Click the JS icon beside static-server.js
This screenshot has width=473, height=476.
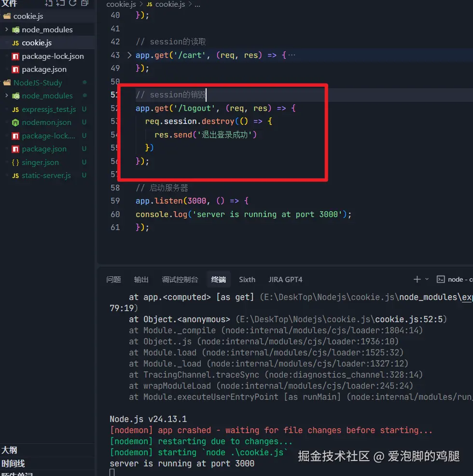point(15,176)
